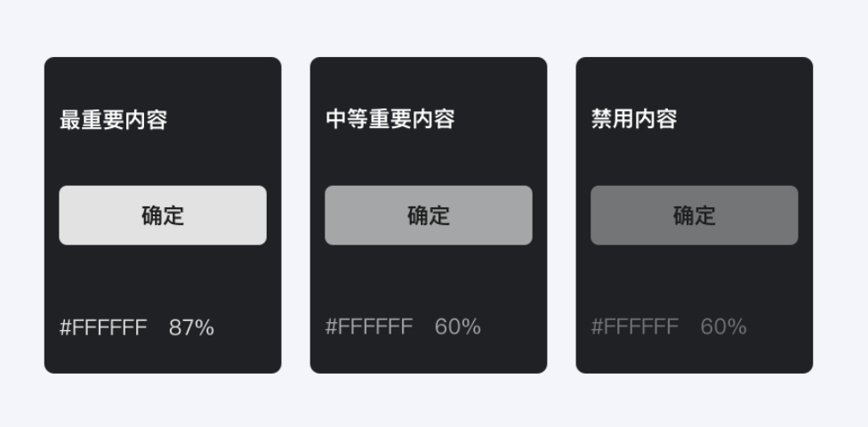Click dimmed 60% value in 禁用内容 card
The image size is (868, 427).
723,327
